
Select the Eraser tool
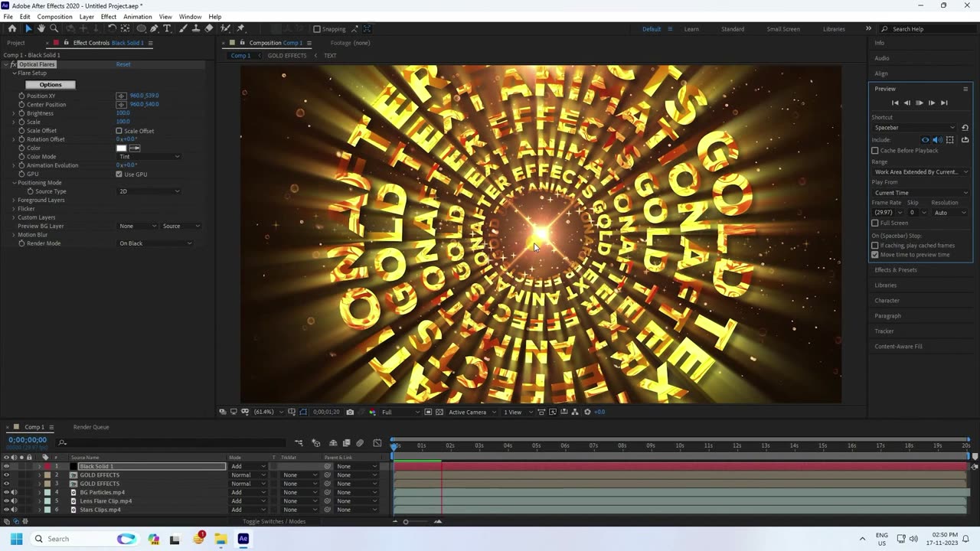coord(209,28)
